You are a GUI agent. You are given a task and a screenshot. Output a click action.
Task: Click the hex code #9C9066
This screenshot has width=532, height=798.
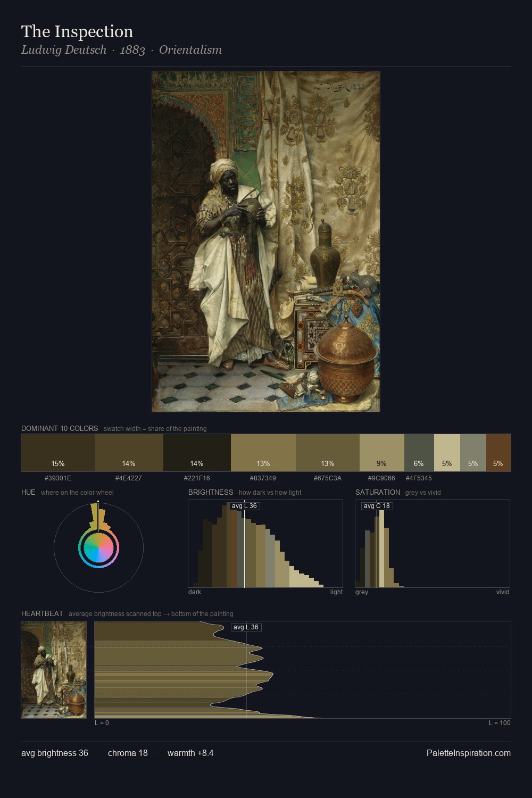click(382, 478)
